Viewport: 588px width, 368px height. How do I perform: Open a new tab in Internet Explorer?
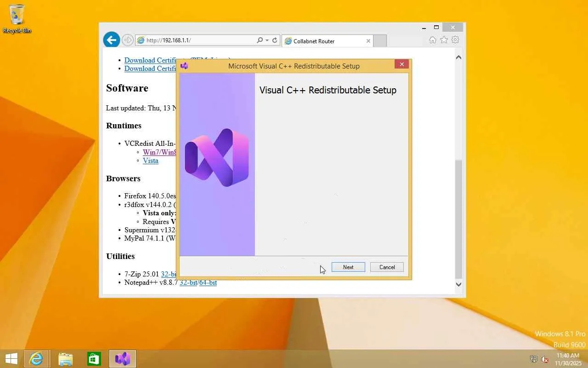(x=379, y=41)
